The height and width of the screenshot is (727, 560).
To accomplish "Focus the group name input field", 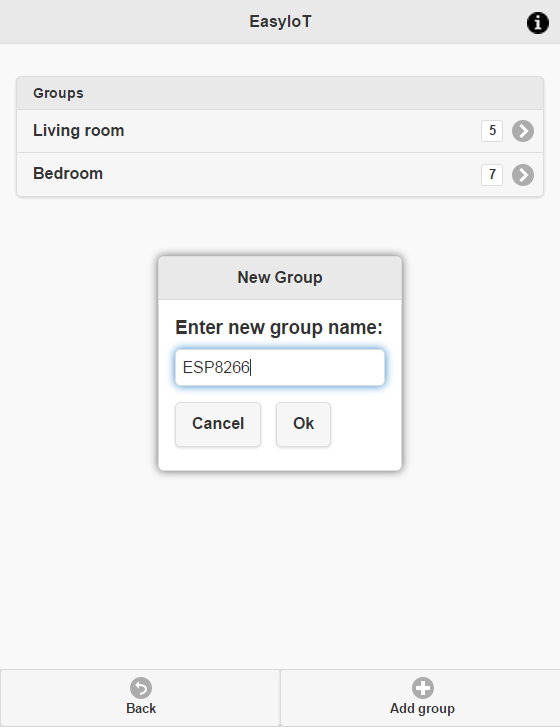I will point(280,368).
